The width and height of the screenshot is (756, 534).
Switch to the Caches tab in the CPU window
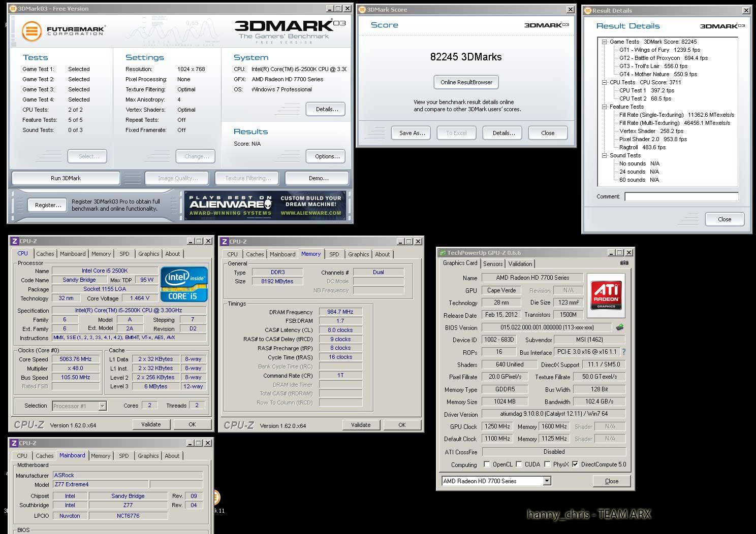point(45,254)
